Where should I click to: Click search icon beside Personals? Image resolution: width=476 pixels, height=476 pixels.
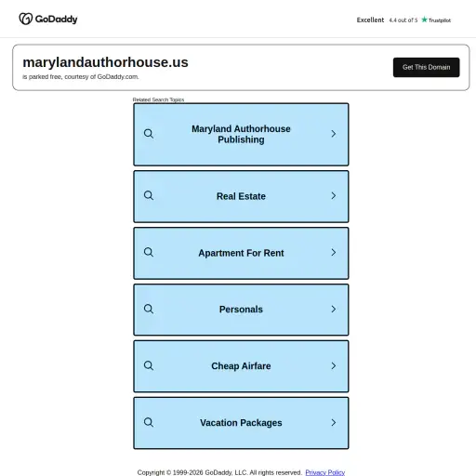tap(149, 310)
